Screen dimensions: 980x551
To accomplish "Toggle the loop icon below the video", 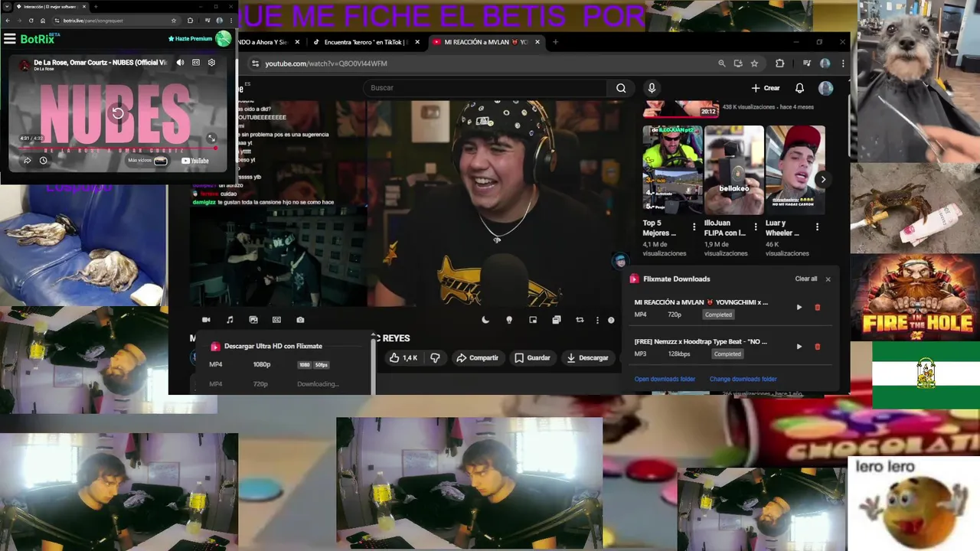I will [580, 320].
